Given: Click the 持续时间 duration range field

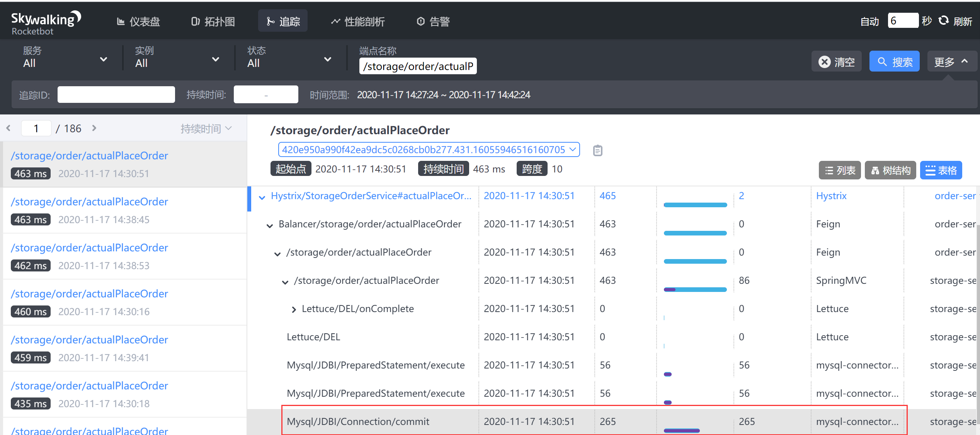Looking at the screenshot, I should point(266,94).
